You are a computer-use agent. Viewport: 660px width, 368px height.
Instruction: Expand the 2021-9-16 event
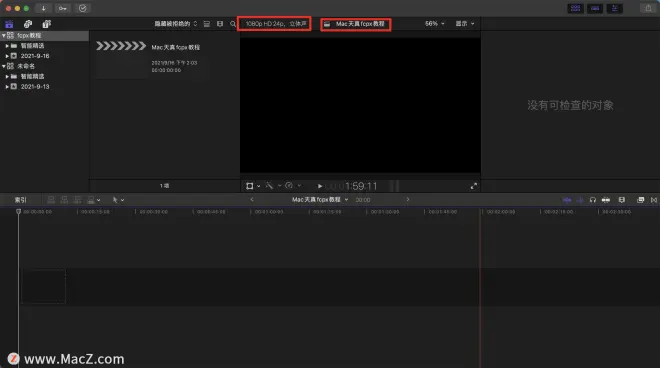click(x=7, y=56)
